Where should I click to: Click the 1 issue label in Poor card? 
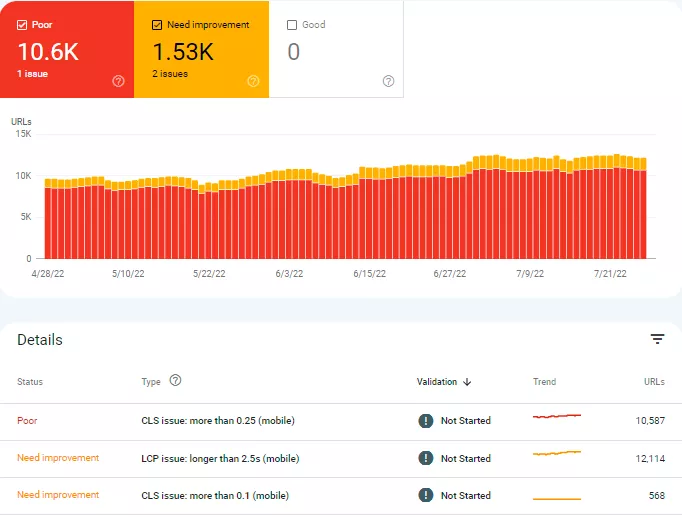coord(33,73)
